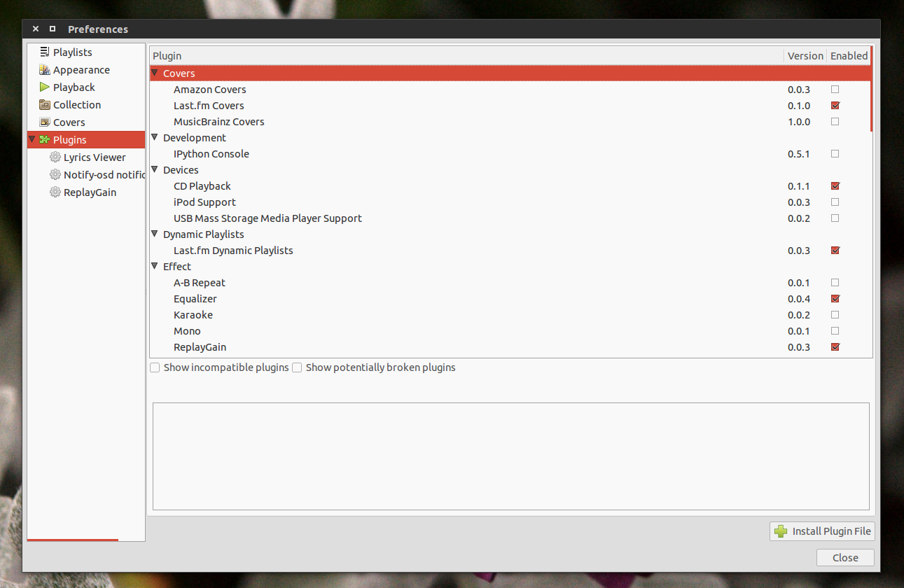Enable the Mono plugin checkbox
Image resolution: width=904 pixels, height=588 pixels.
(835, 331)
